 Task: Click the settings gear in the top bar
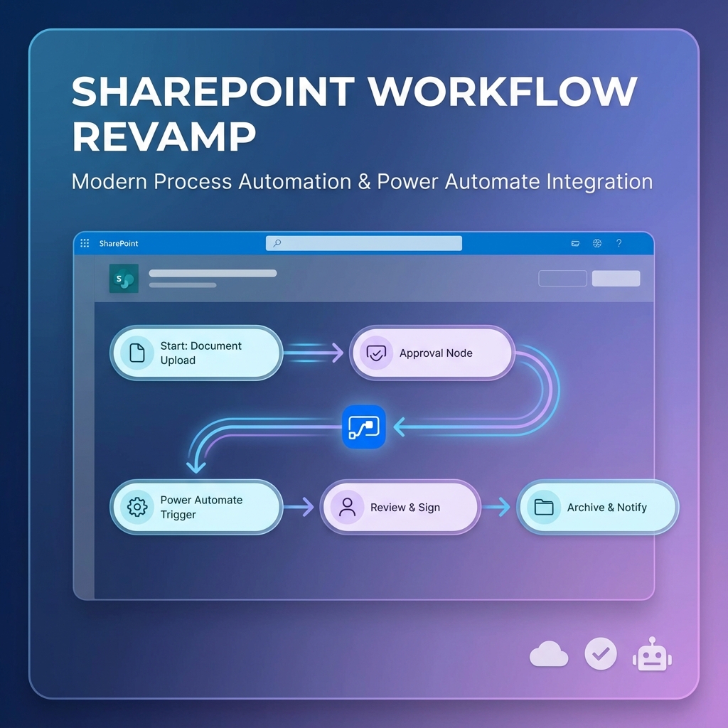click(x=596, y=243)
